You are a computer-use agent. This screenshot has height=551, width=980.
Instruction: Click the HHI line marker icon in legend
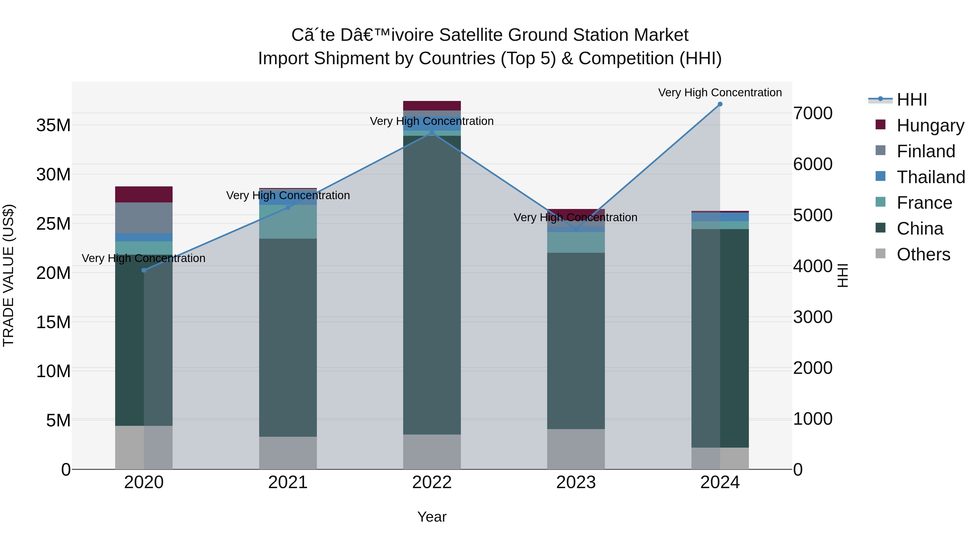pos(880,99)
